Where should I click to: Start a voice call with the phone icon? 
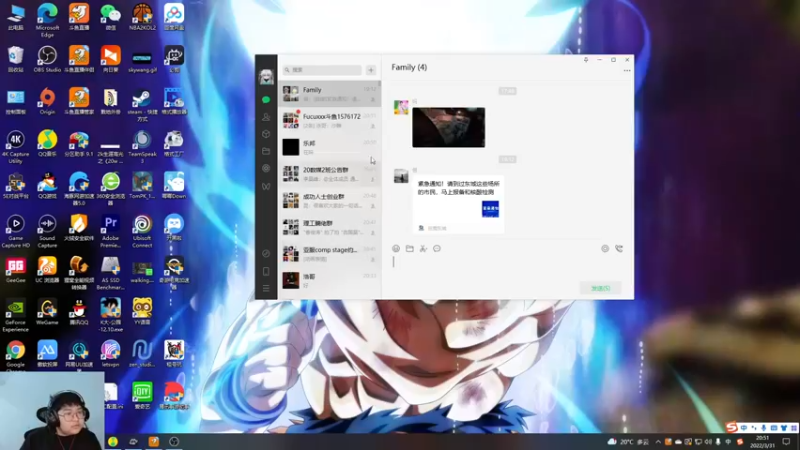click(x=619, y=248)
